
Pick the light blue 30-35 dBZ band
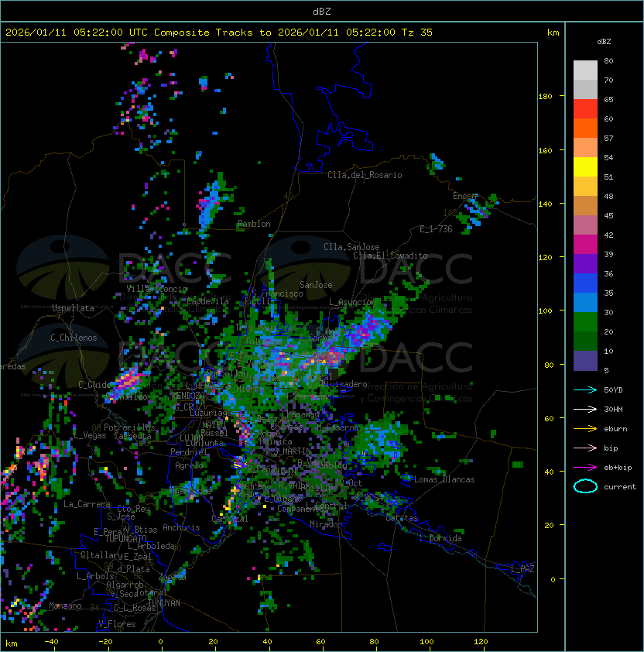tap(585, 303)
